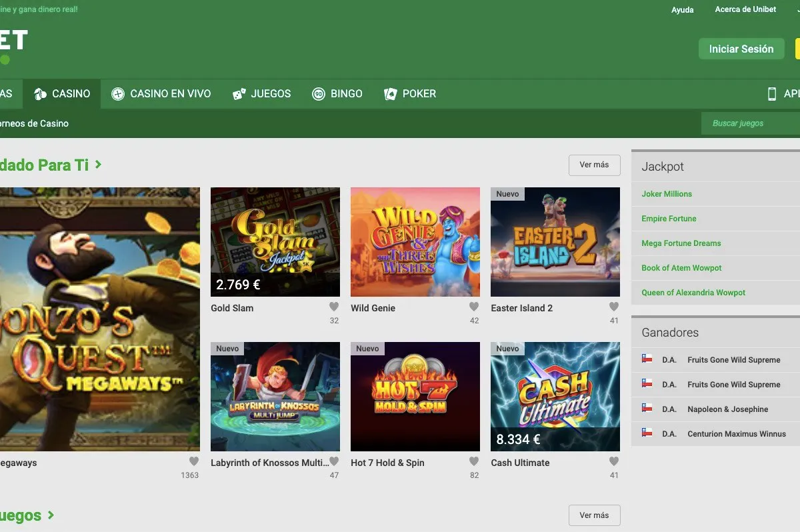Open the Queen of Alexandria Wowpot link
Viewport: 800px width, 532px height.
pyautogui.click(x=693, y=293)
